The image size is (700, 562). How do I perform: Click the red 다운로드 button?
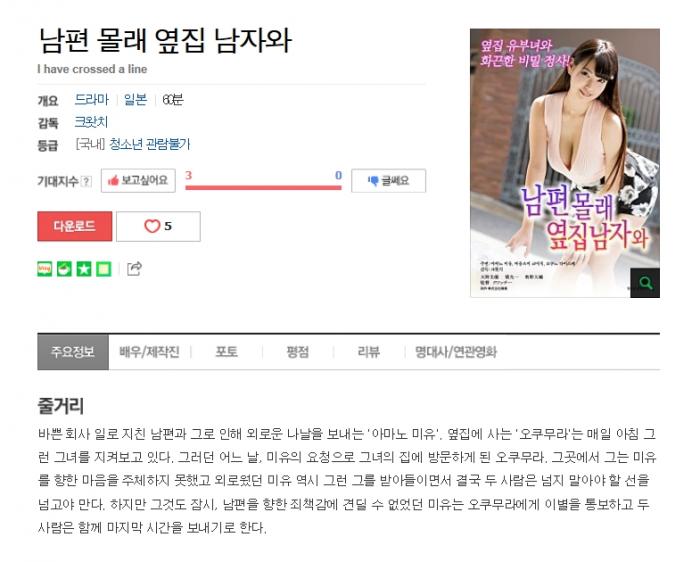pos(75,226)
